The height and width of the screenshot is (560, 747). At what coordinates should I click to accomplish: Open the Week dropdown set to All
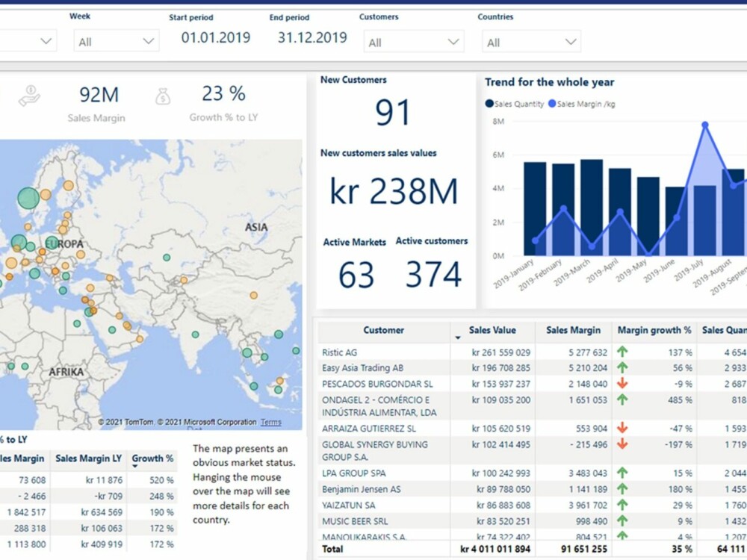[117, 41]
